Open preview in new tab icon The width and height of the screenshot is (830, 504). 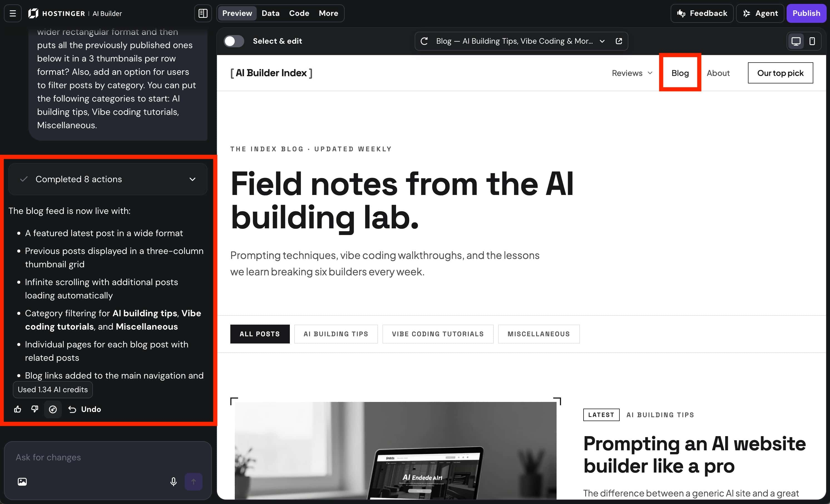619,41
